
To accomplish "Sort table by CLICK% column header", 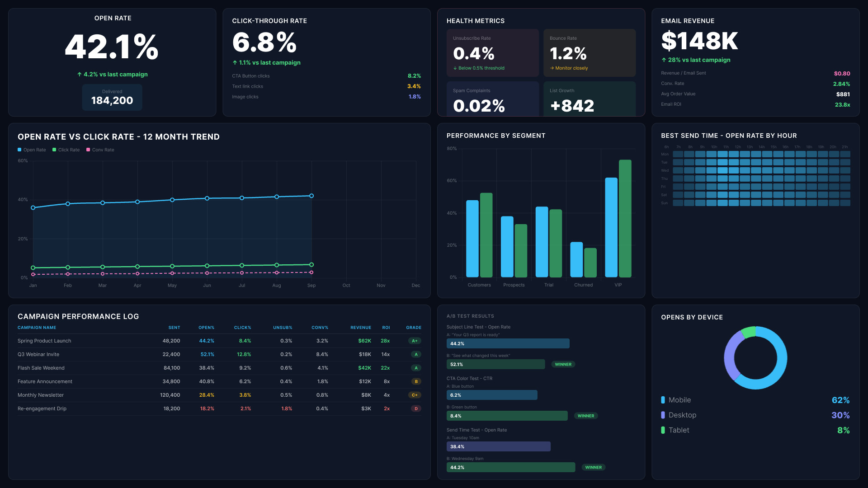I will [x=242, y=328].
